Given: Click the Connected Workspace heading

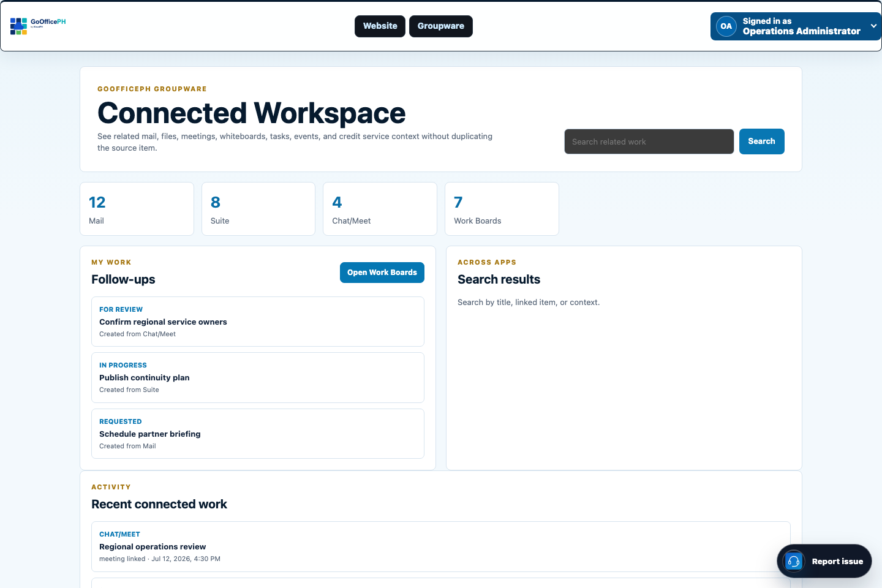Looking at the screenshot, I should (x=251, y=113).
